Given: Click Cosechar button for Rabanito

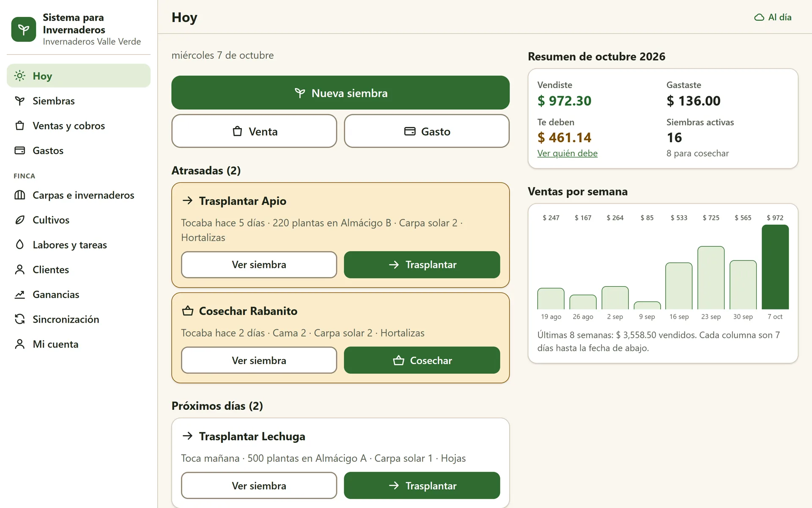Looking at the screenshot, I should pyautogui.click(x=422, y=360).
